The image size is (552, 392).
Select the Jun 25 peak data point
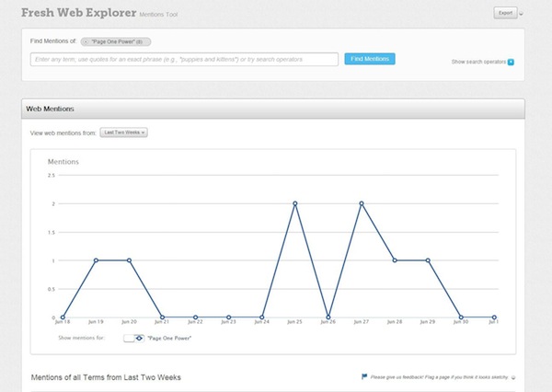295,203
